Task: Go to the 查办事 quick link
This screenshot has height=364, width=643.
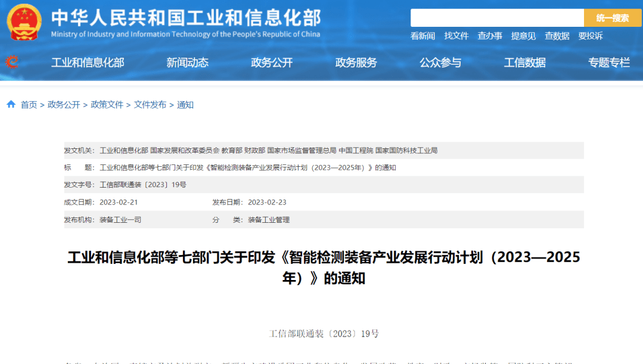Action: (x=490, y=36)
